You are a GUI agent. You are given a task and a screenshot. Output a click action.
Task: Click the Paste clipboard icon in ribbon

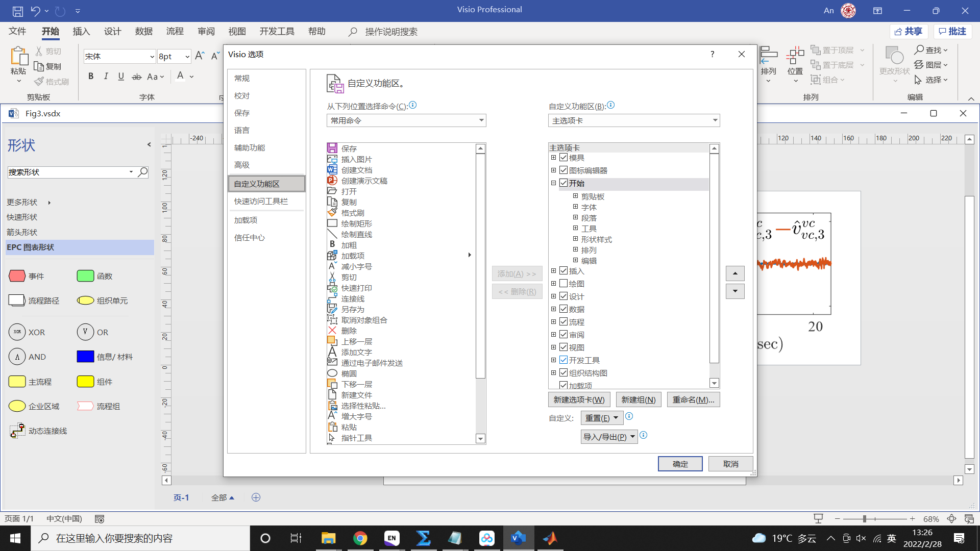19,56
